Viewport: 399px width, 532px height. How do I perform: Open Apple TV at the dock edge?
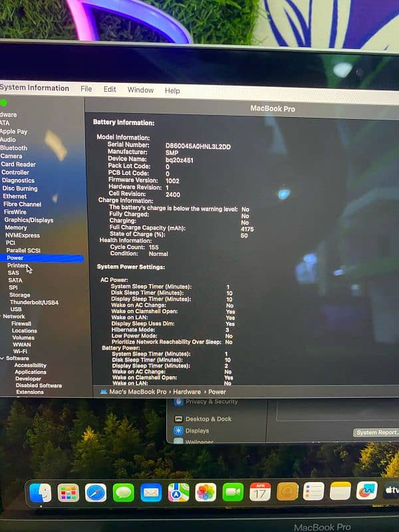[391, 490]
